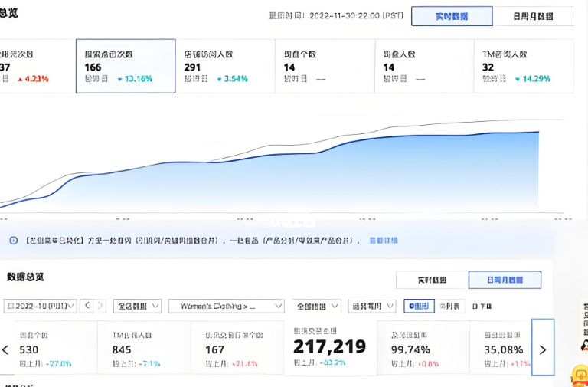The width and height of the screenshot is (588, 387).
Task: Open the orange assistant icon at bottom right
Action: 580,376
